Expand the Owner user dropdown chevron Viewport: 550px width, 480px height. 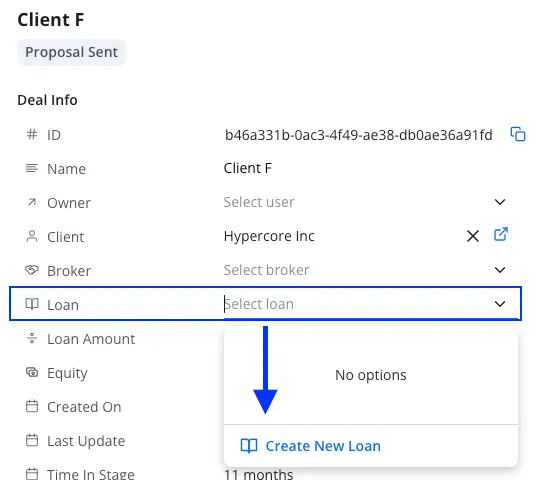[500, 202]
